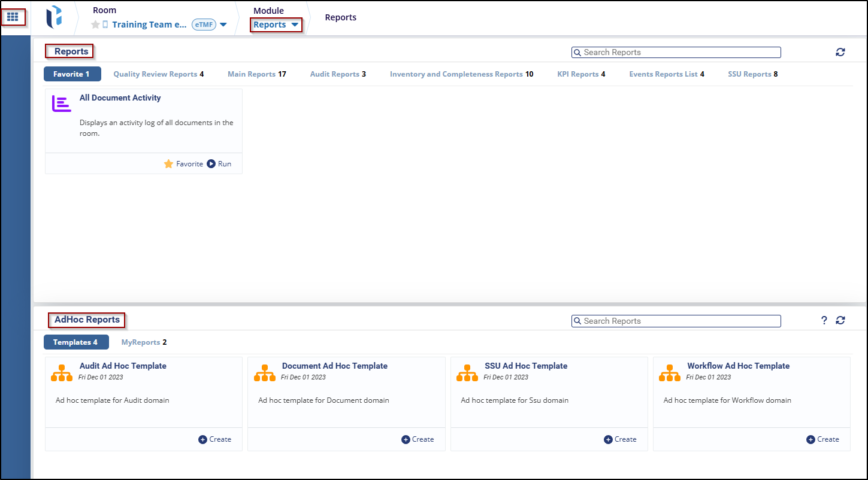Click the company logo in header
This screenshot has height=480, width=868.
(x=54, y=17)
